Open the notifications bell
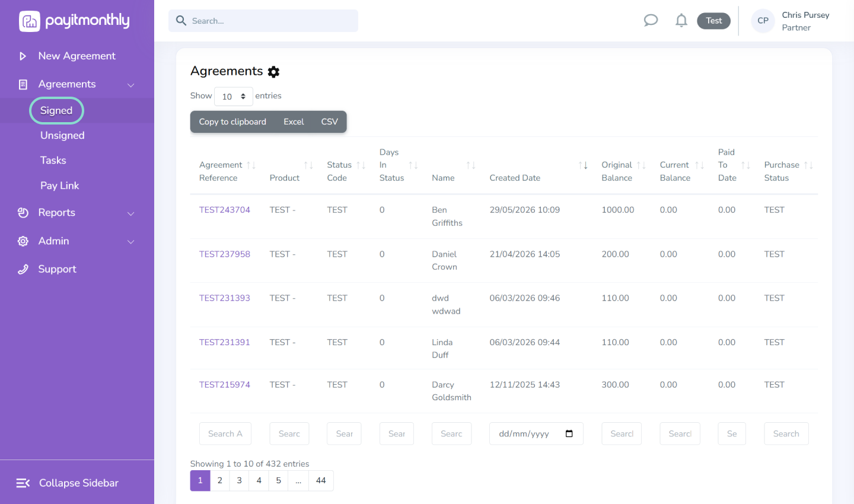Image resolution: width=854 pixels, height=504 pixels. tap(681, 21)
